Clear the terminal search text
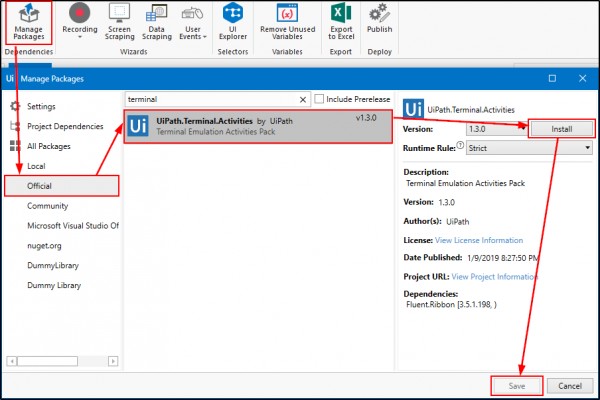Image resolution: width=600 pixels, height=400 pixels. click(303, 100)
